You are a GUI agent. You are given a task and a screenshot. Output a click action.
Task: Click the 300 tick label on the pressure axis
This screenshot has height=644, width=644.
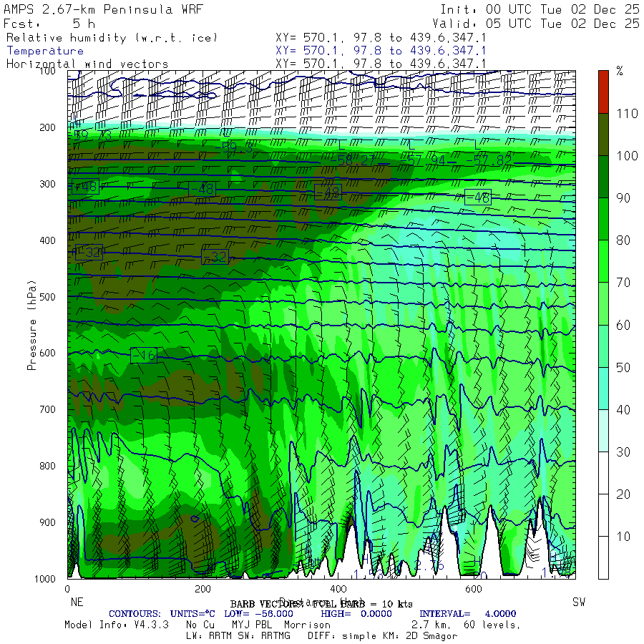(47, 184)
